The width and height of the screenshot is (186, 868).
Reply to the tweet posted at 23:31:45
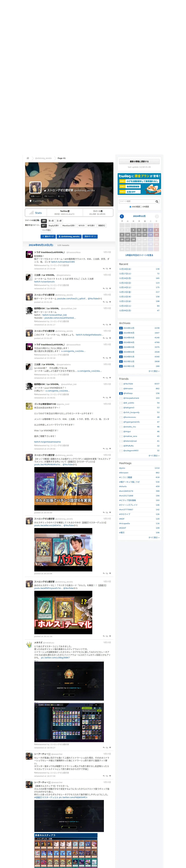click(x=104, y=302)
